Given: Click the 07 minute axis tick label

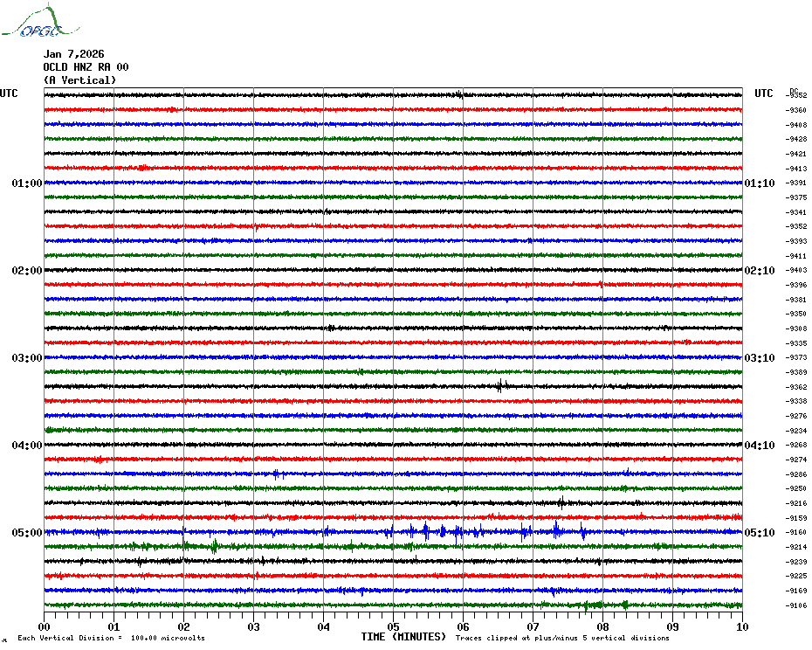Looking at the screenshot, I should 533,626.
